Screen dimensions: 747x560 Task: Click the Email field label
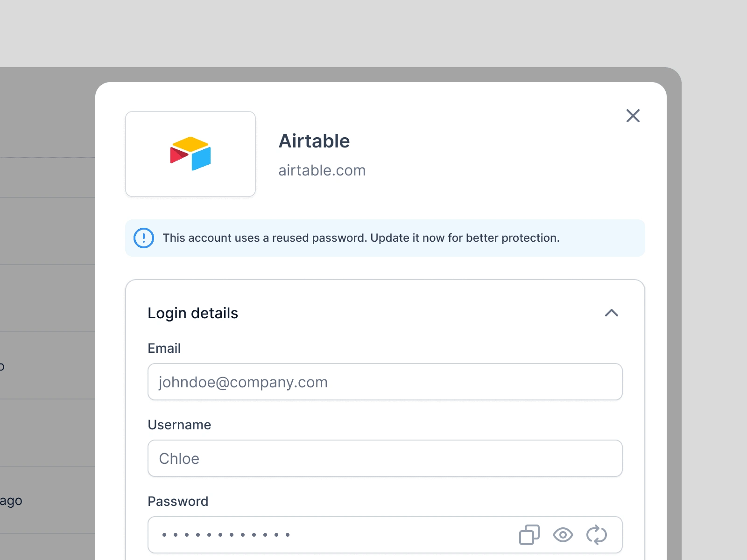tap(164, 348)
